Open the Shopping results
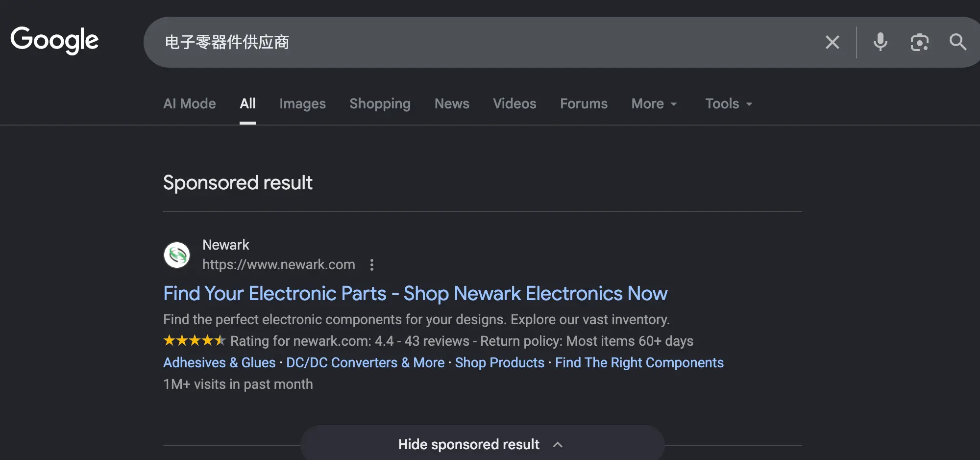Screen dimensions: 980x460 [x=380, y=103]
